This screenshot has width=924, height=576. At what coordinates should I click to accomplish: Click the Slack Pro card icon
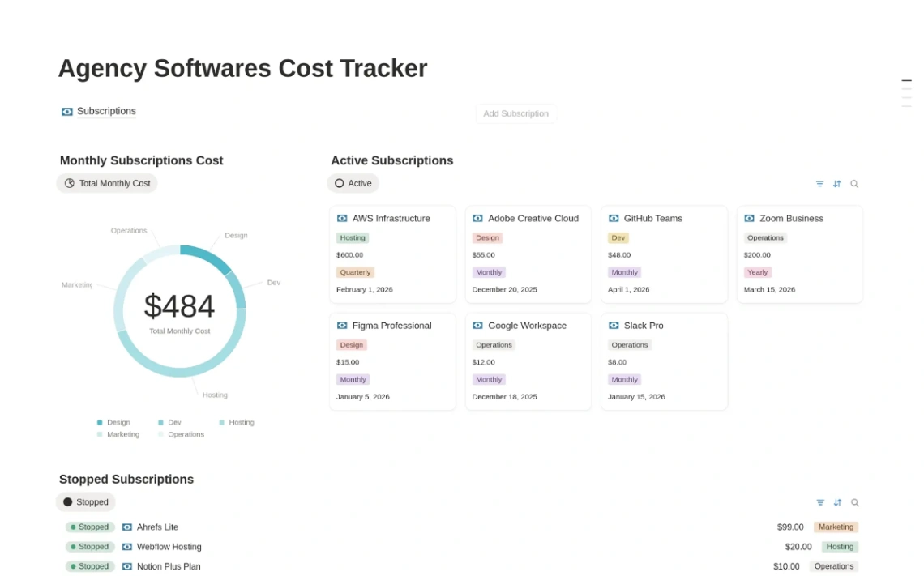[614, 326]
